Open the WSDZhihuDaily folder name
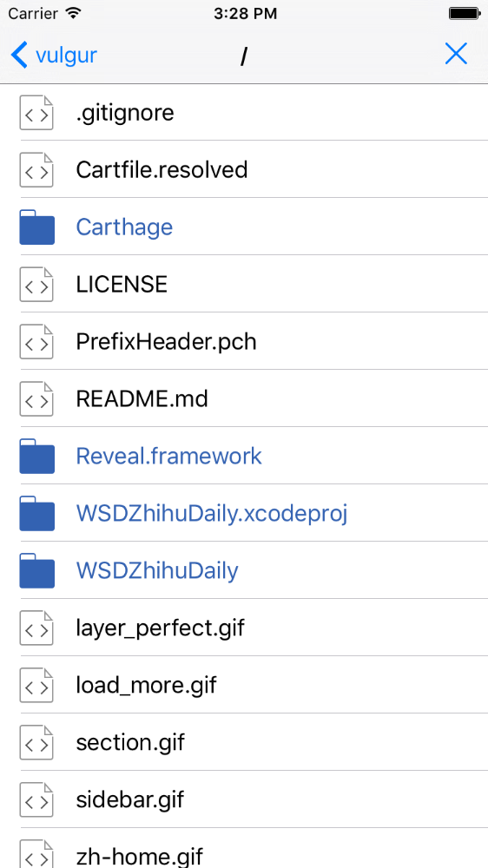The height and width of the screenshot is (868, 488). pyautogui.click(x=157, y=571)
